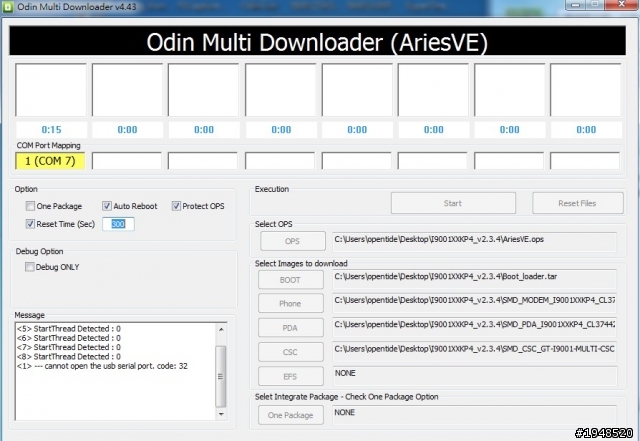Click the Start button
This screenshot has width=640, height=441.
(x=453, y=203)
